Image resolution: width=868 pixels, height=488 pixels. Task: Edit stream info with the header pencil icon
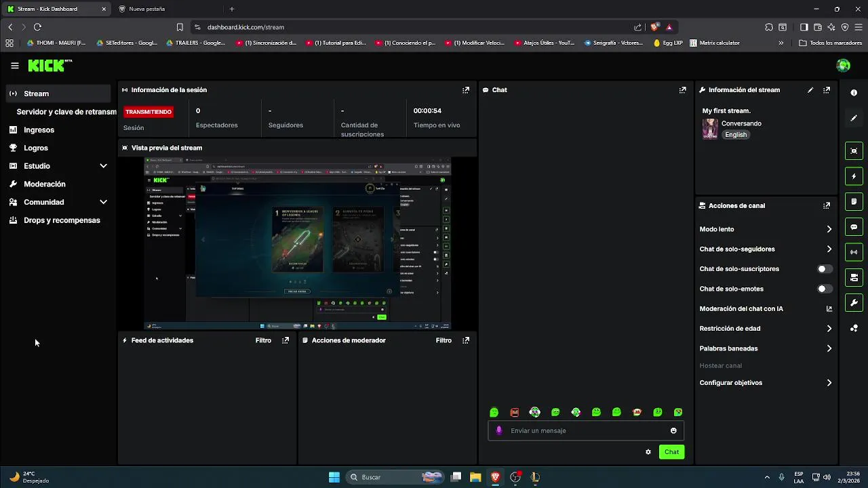810,89
